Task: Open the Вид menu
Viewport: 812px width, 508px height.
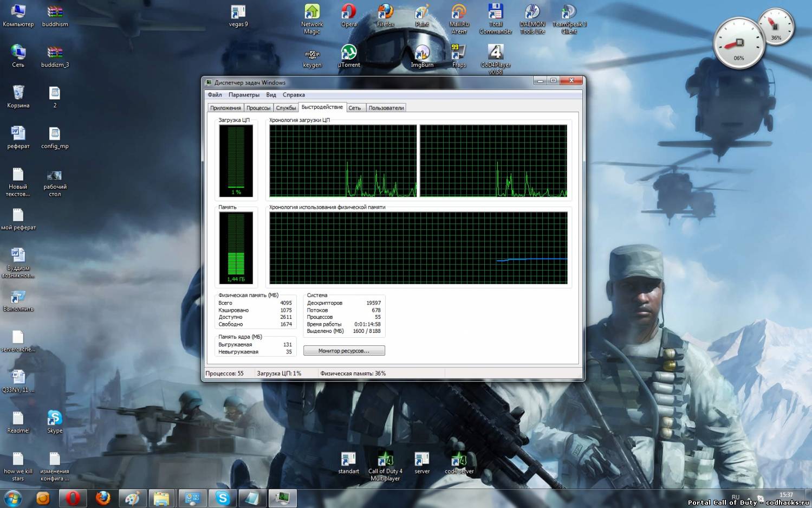Action: pyautogui.click(x=271, y=95)
